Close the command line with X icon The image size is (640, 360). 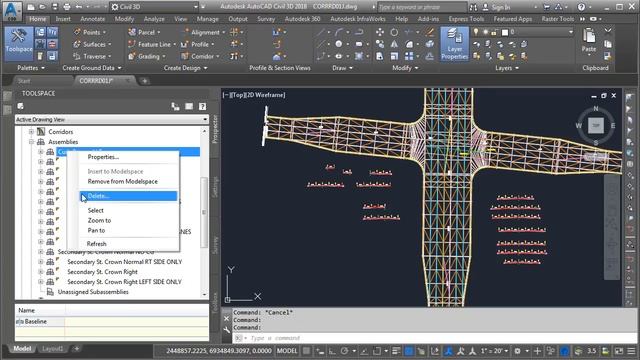pyautogui.click(x=227, y=318)
